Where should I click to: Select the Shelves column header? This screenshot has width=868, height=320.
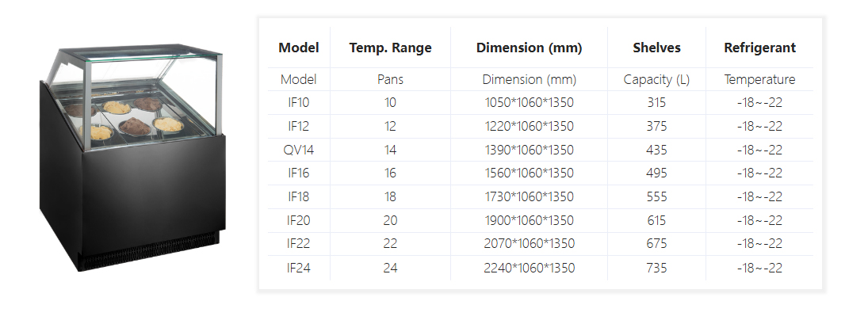(x=656, y=48)
